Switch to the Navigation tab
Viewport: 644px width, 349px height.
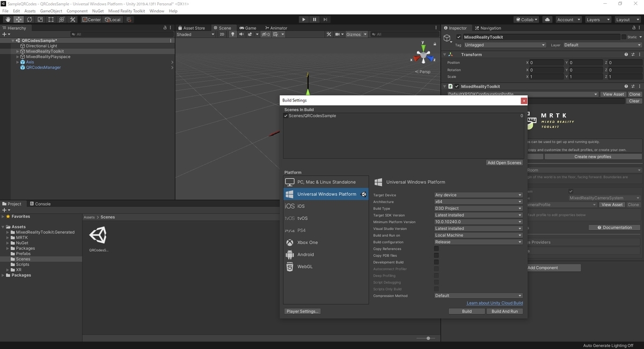point(487,28)
